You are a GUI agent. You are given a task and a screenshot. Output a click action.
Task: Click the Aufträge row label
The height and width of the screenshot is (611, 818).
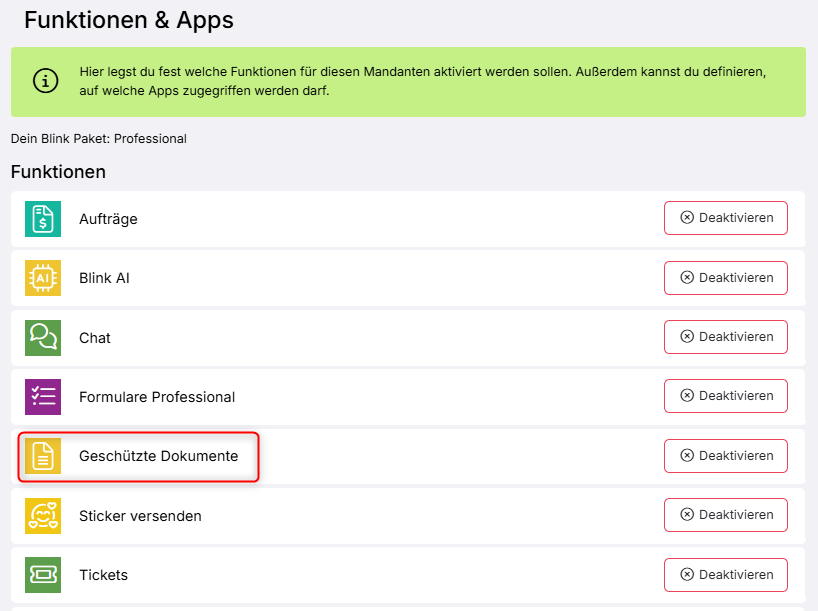[x=108, y=219]
